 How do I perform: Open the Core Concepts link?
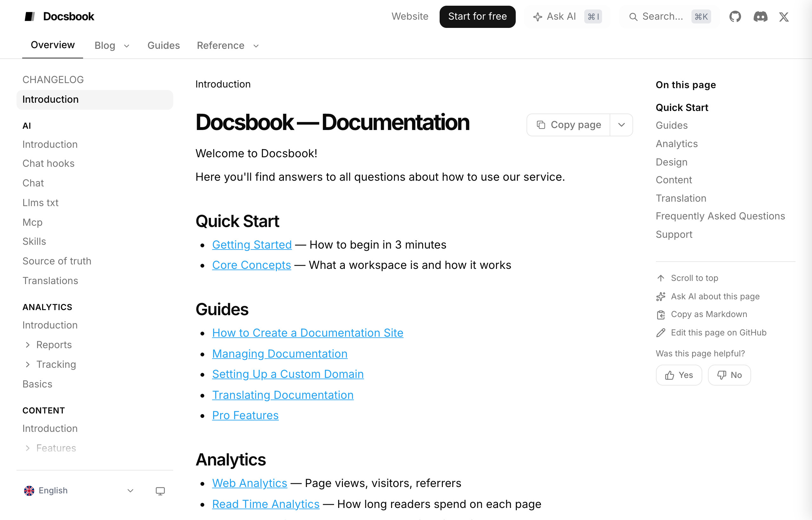pos(251,265)
